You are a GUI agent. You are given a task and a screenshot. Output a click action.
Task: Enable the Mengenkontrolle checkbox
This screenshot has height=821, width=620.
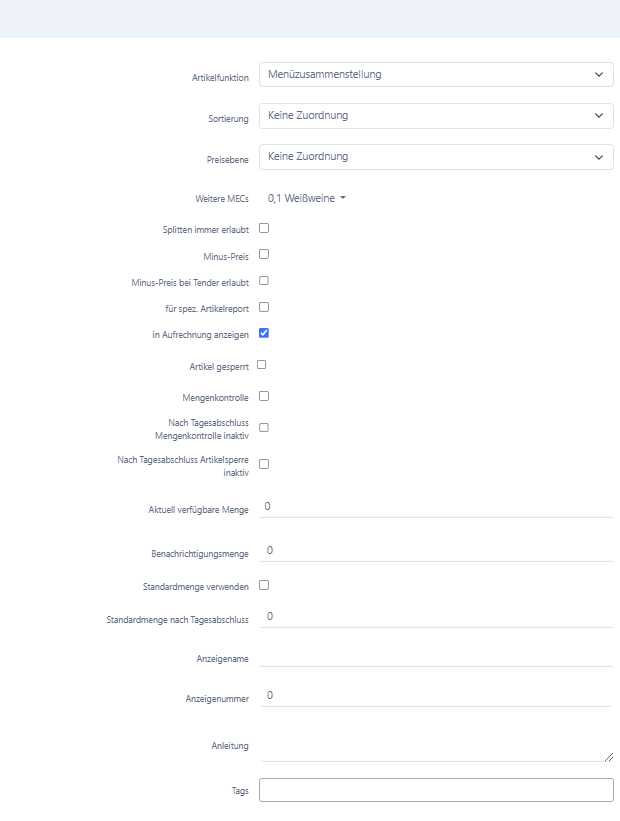[264, 396]
